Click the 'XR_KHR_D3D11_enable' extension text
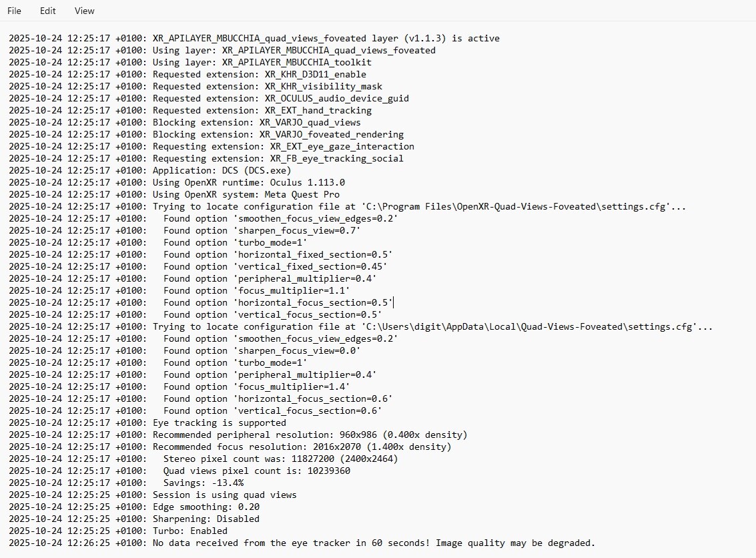The height and width of the screenshot is (558, 756). coord(315,74)
